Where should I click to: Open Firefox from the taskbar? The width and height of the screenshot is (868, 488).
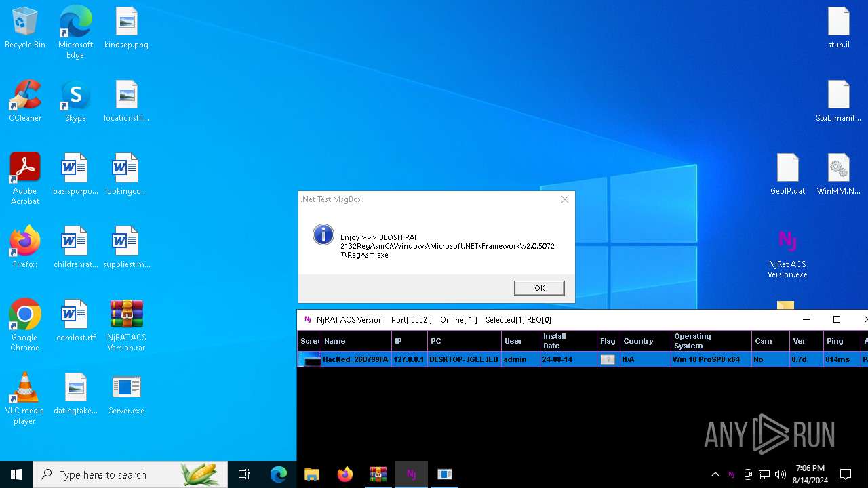click(344, 474)
